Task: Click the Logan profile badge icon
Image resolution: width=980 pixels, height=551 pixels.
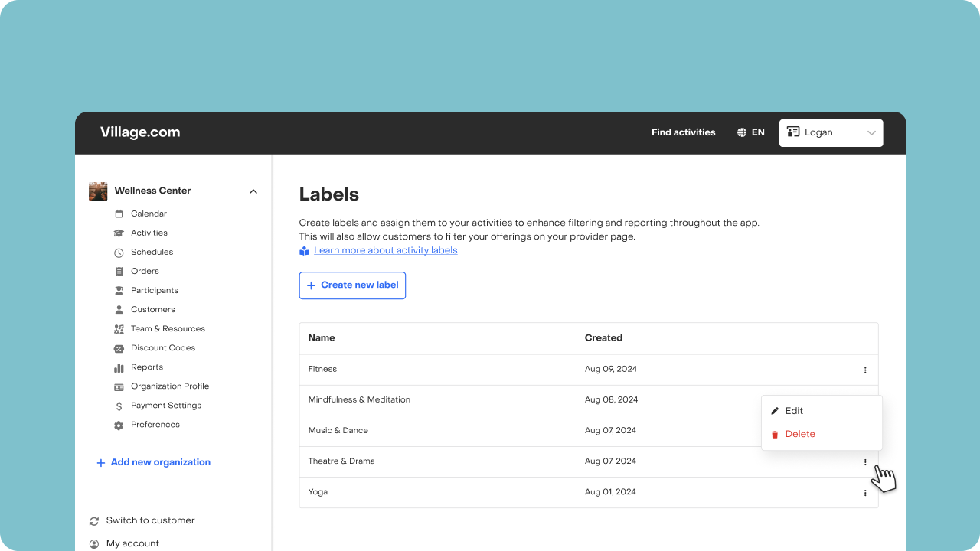Action: tap(793, 132)
